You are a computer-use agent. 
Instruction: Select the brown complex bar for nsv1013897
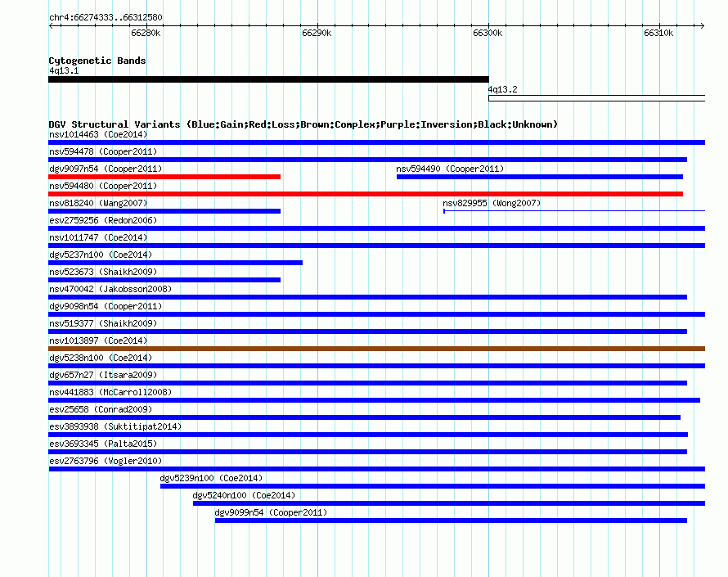376,349
